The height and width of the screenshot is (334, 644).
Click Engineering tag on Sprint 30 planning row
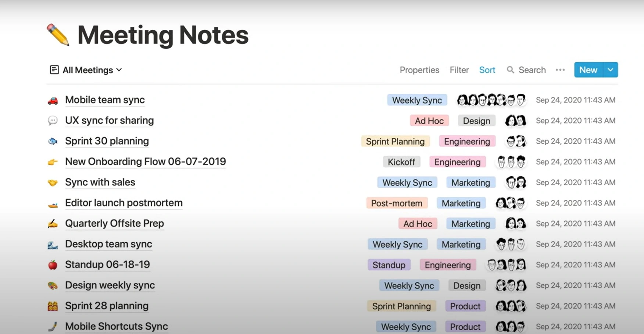[x=467, y=141]
